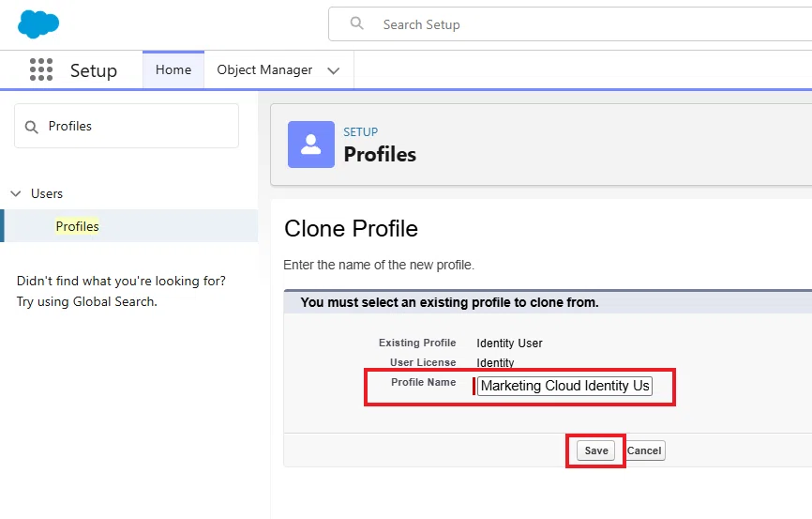
Task: Open the Object Manager dropdown chevron
Action: (x=334, y=70)
